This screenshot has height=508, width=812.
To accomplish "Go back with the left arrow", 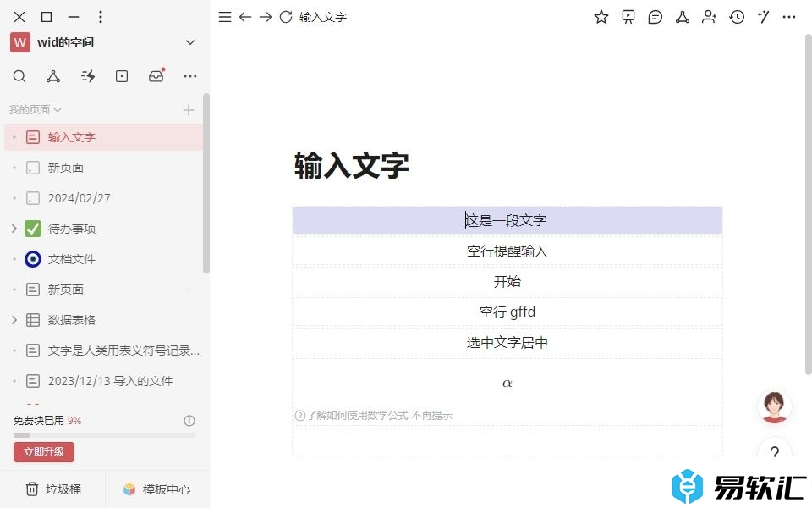I will click(x=245, y=17).
